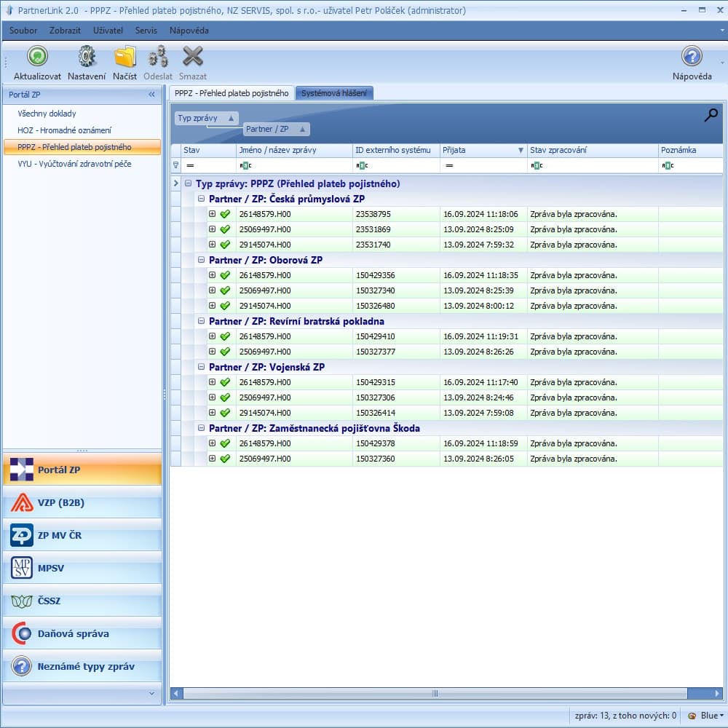
Task: Switch to PPPZ - Přehled plateb pojistného tab
Action: pyautogui.click(x=232, y=93)
